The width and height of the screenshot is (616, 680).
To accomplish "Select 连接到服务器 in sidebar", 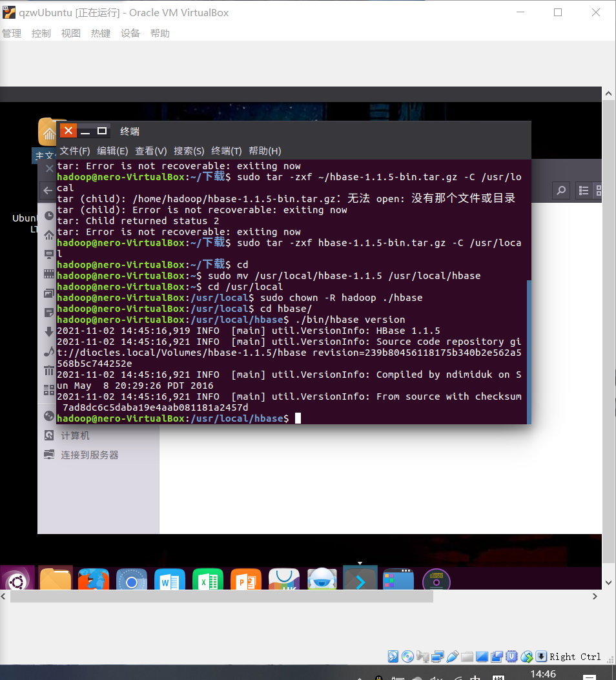I will click(81, 455).
